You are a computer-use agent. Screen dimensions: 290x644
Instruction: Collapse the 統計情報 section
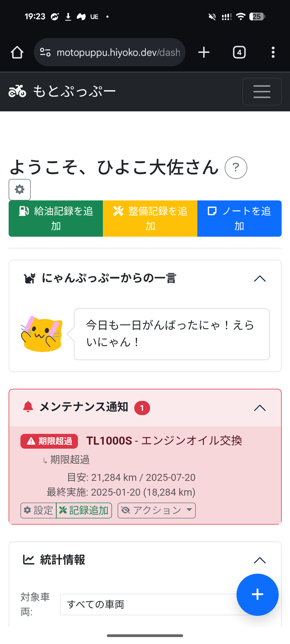click(260, 560)
